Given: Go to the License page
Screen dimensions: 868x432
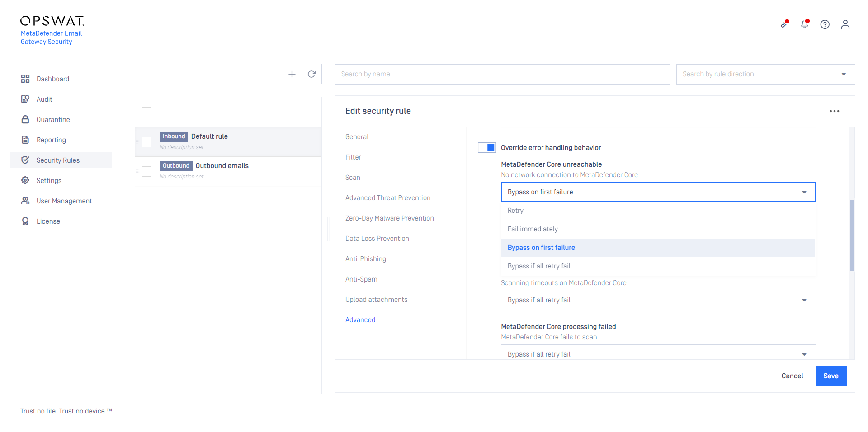Looking at the screenshot, I should tap(48, 221).
